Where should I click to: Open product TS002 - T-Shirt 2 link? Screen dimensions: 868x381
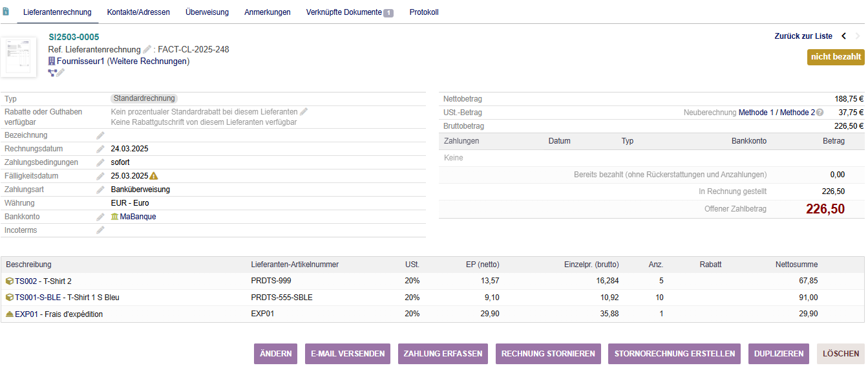[x=43, y=281]
